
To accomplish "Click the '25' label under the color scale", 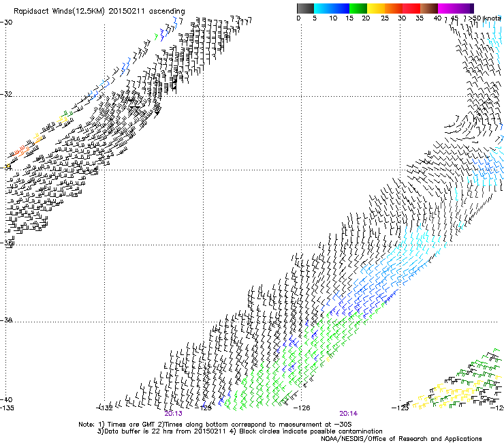I will tap(385, 18).
